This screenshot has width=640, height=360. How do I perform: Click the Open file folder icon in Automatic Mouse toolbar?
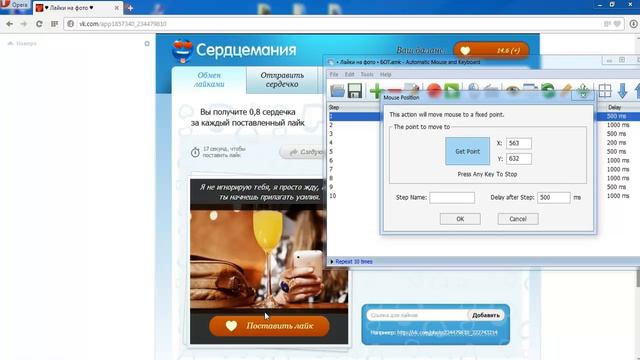coord(338,90)
